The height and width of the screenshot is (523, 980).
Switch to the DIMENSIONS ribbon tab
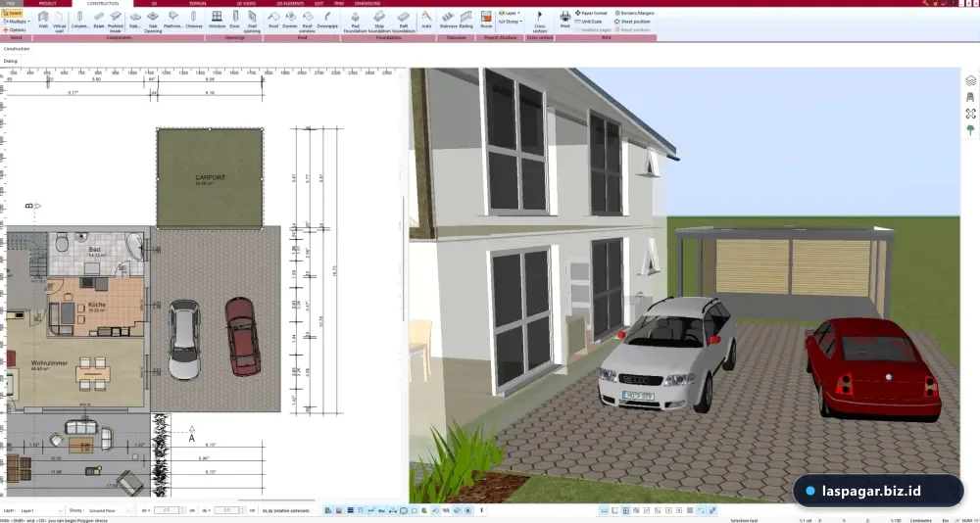coord(367,3)
